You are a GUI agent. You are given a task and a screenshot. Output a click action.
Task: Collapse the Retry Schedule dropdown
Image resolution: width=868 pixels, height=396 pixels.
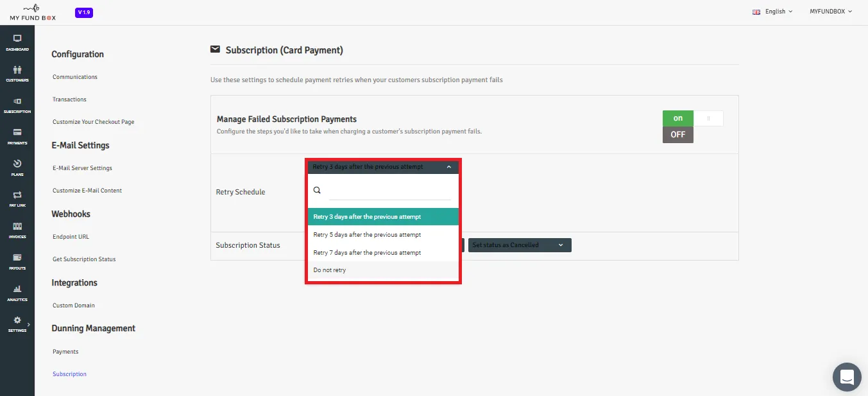tap(383, 167)
